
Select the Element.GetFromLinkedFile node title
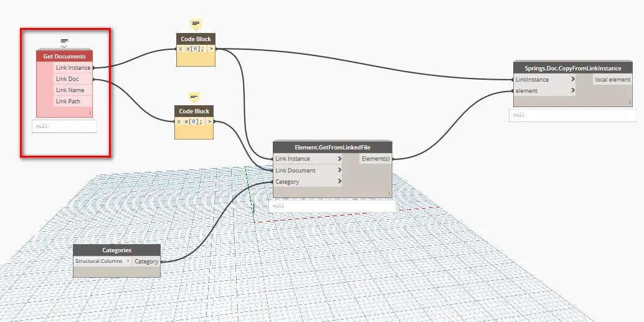333,147
